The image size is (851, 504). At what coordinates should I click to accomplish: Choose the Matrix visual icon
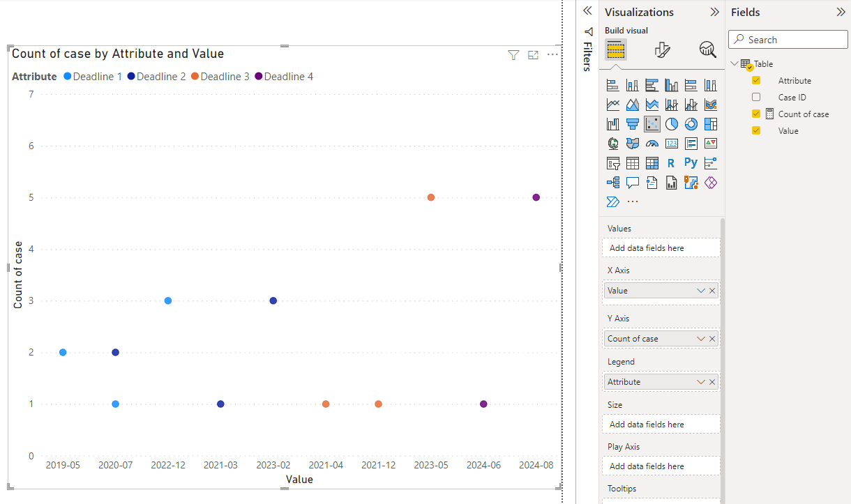pos(652,163)
